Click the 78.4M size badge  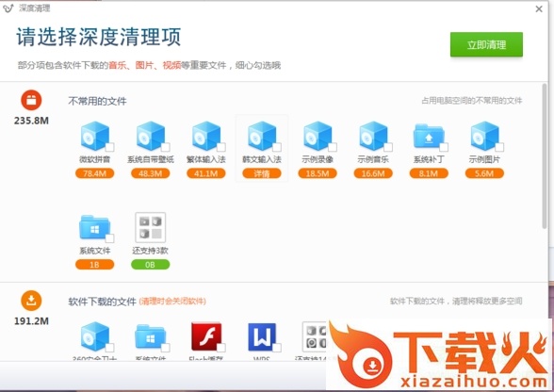[94, 173]
